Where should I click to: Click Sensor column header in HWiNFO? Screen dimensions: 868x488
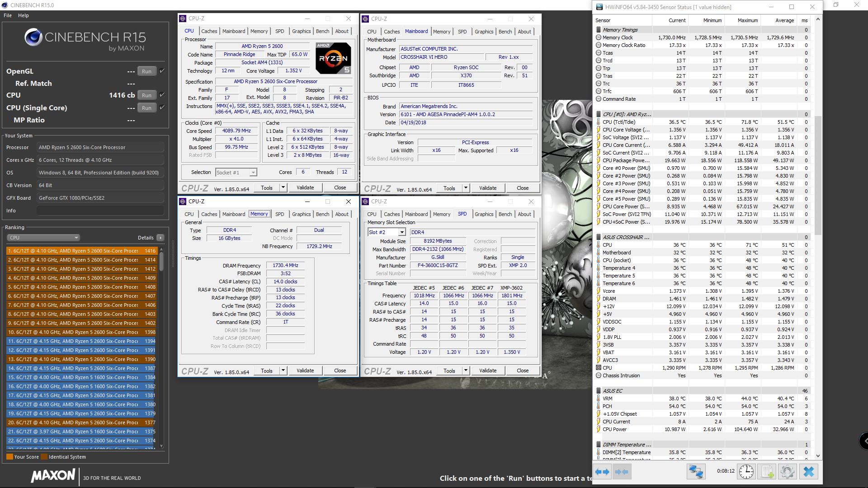tap(623, 20)
